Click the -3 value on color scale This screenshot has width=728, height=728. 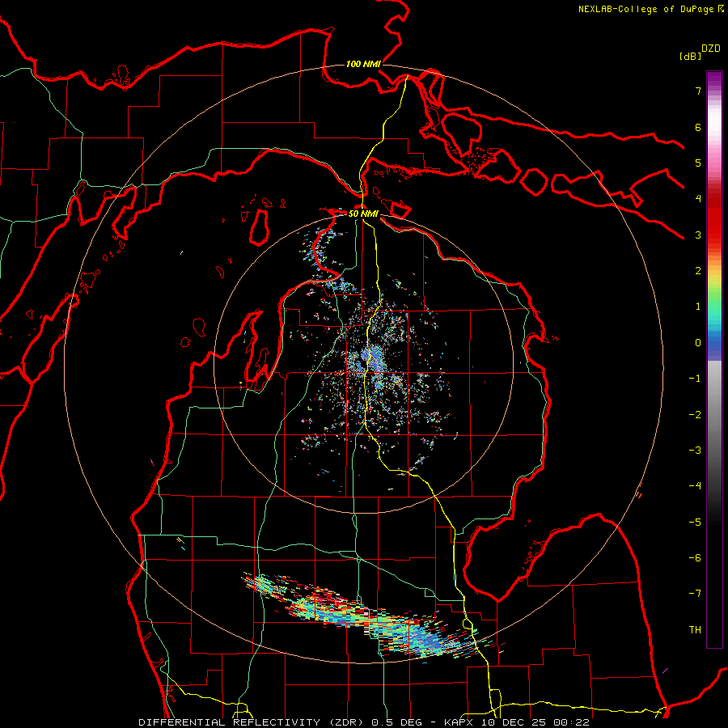(x=695, y=451)
